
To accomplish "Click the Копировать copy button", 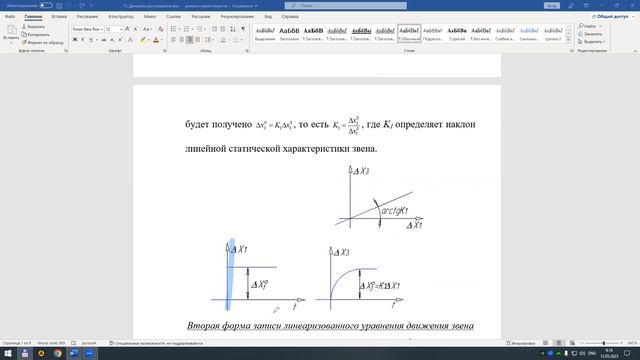I will tap(36, 34).
